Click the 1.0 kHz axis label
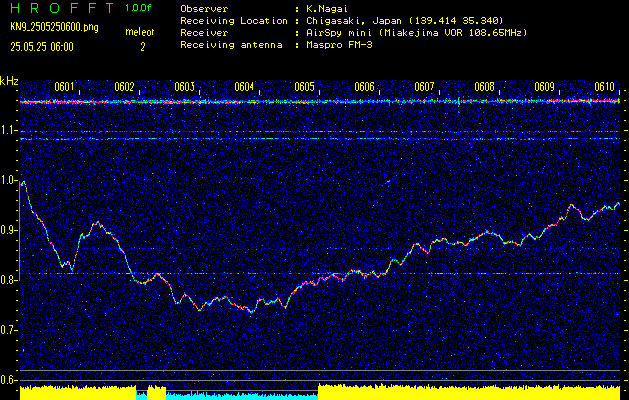The height and width of the screenshot is (400, 629). [x=7, y=180]
